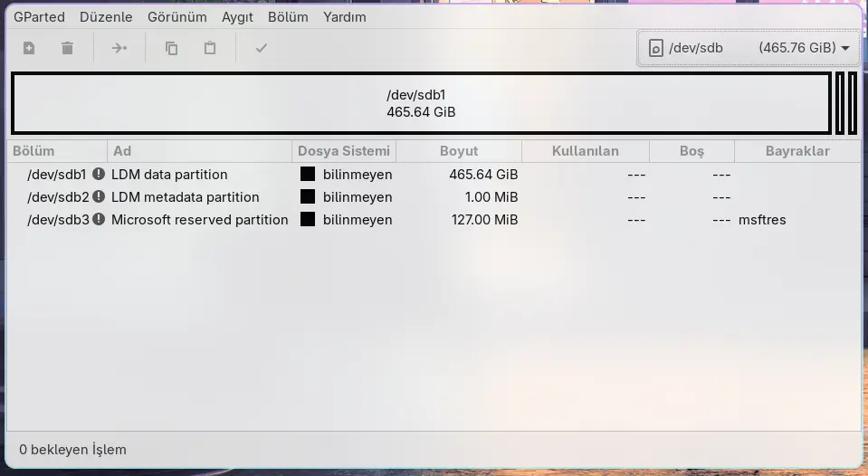
Task: Open the GParted menu
Action: coord(39,17)
